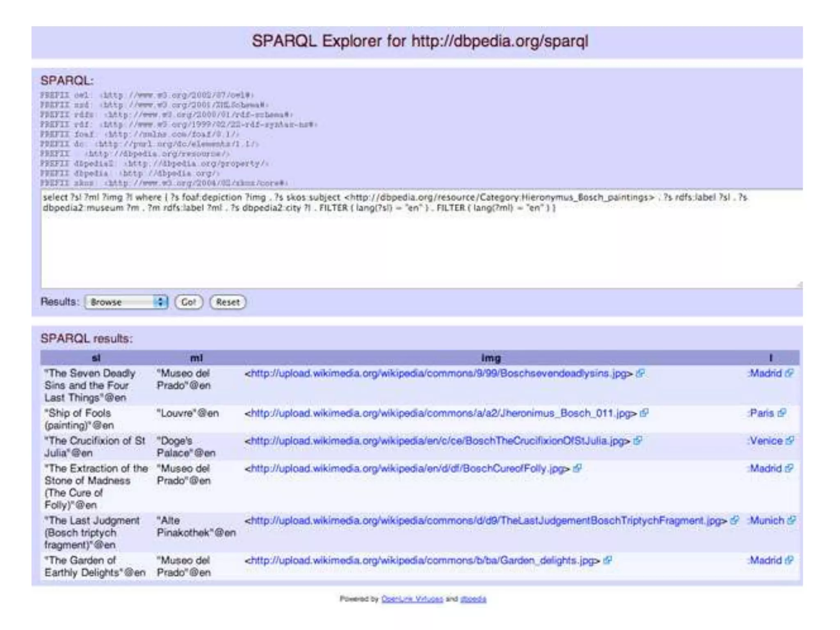Click external link icon beside Boschsevendeadlysins.jpg URL

coord(640,373)
